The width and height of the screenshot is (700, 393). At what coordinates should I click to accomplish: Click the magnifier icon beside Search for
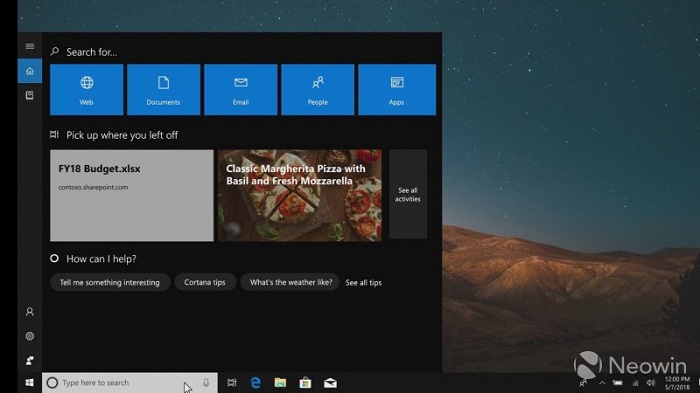[x=54, y=52]
